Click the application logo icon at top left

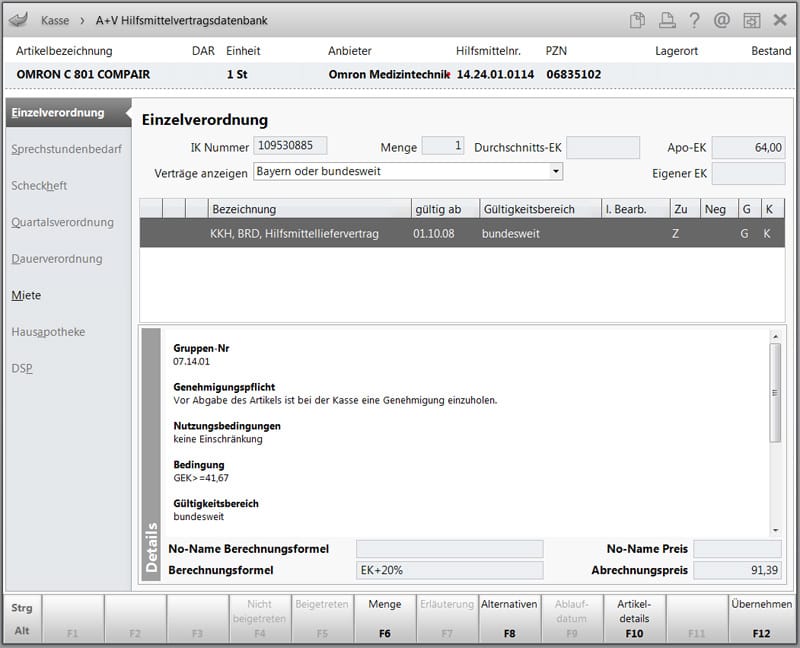17,20
